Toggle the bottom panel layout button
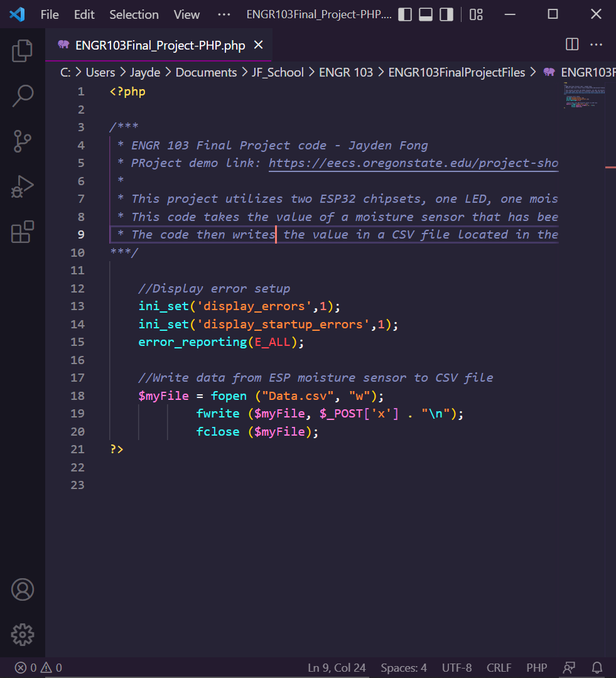Screen dimensions: 616x678 pos(426,14)
